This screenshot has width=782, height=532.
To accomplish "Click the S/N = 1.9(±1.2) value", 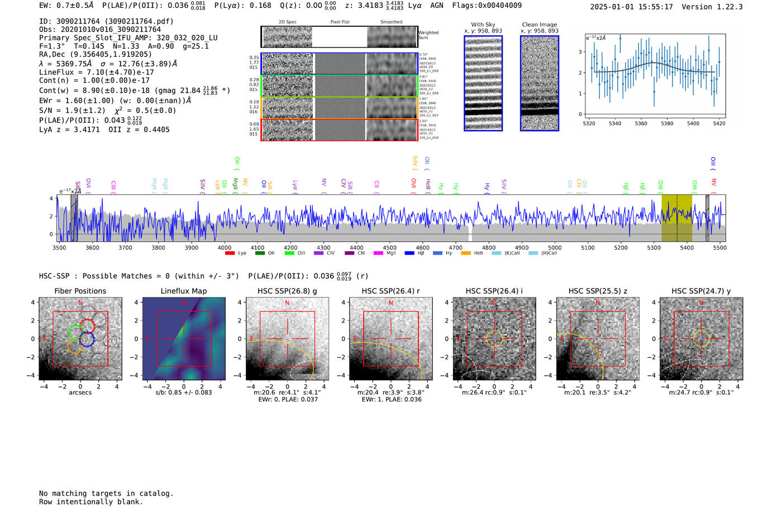I will (72, 111).
